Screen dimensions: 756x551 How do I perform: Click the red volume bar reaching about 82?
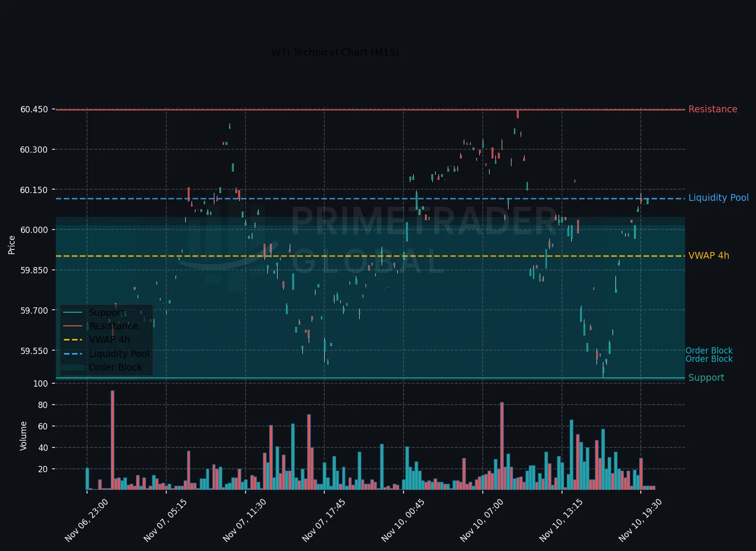click(502, 446)
